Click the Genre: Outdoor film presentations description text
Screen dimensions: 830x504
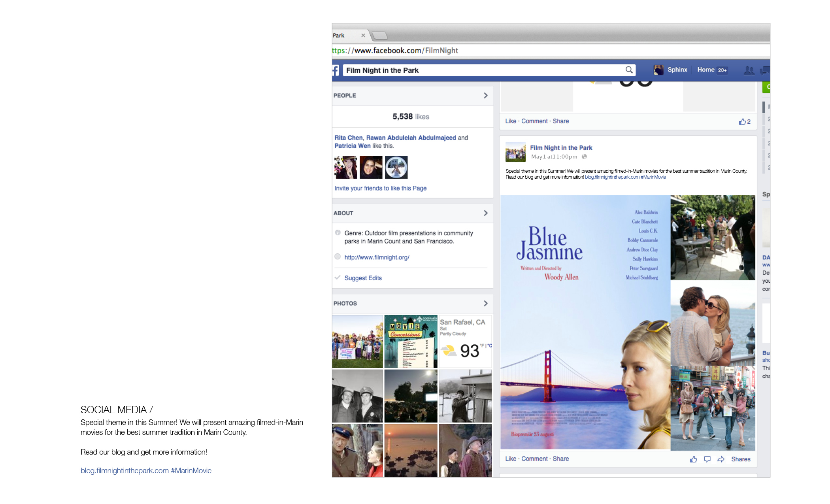(409, 237)
